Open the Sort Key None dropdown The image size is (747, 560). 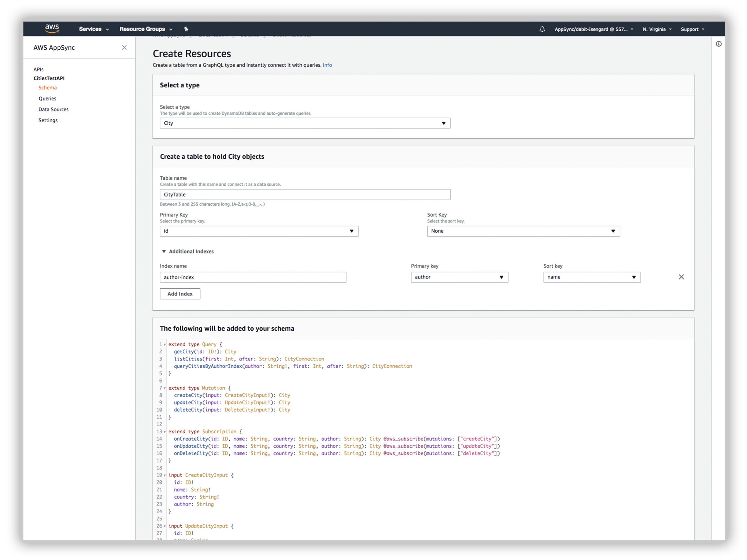523,231
